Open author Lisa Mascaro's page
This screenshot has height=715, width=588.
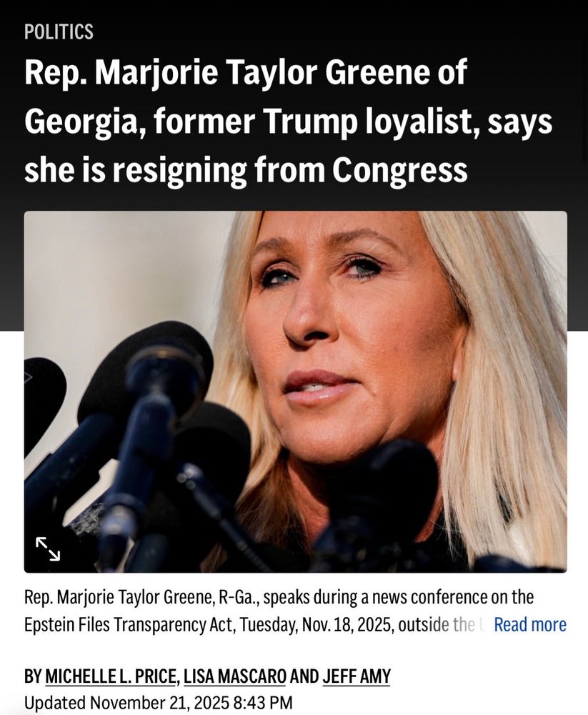235,676
